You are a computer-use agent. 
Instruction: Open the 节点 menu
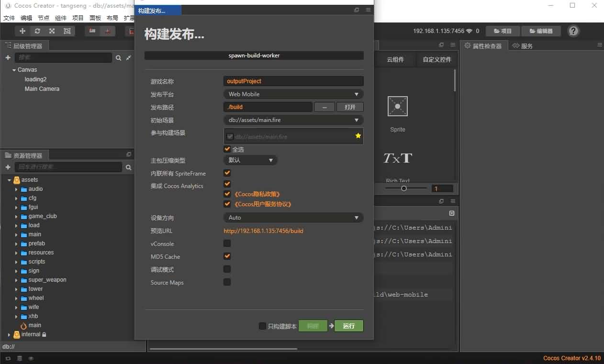point(44,18)
